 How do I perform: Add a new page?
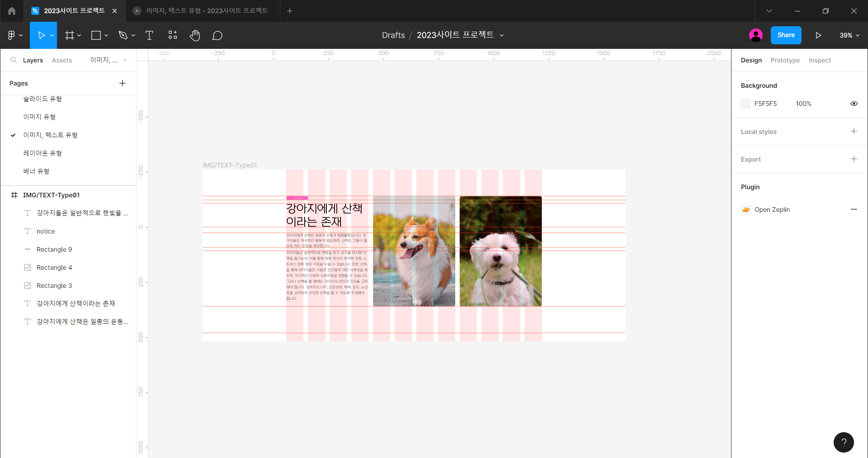[x=123, y=83]
